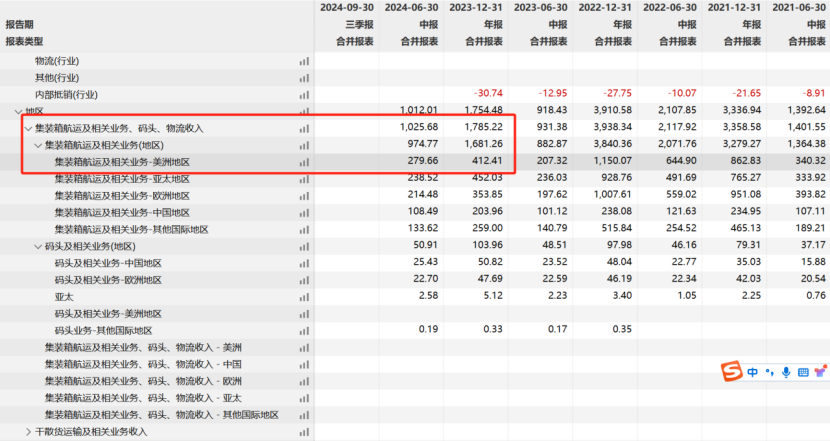Image resolution: width=830 pixels, height=441 pixels.
Task: Collapse 集装箱航运及相关业务、码头、物流收入 tree node
Action: click(x=29, y=129)
